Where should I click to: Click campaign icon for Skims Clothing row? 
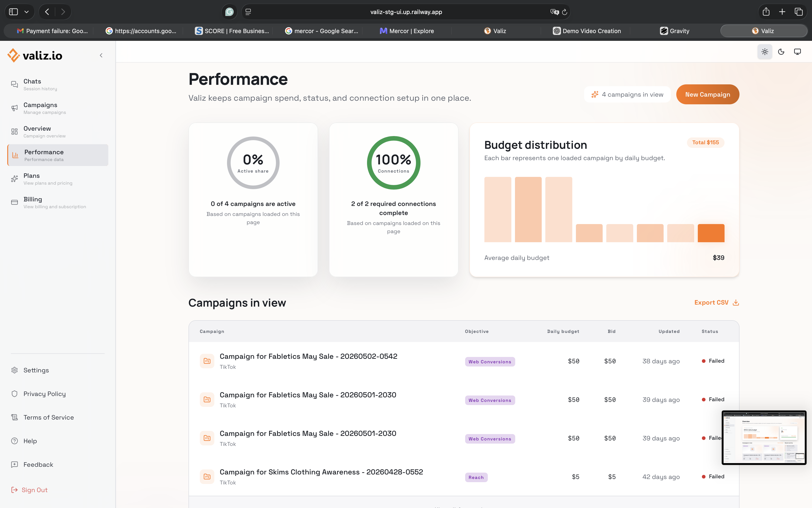207,477
